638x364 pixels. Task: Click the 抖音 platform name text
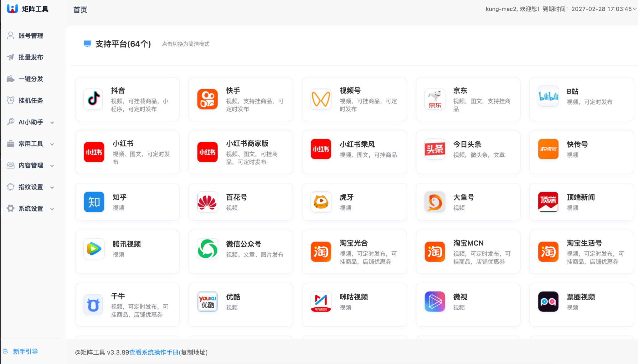(x=118, y=91)
